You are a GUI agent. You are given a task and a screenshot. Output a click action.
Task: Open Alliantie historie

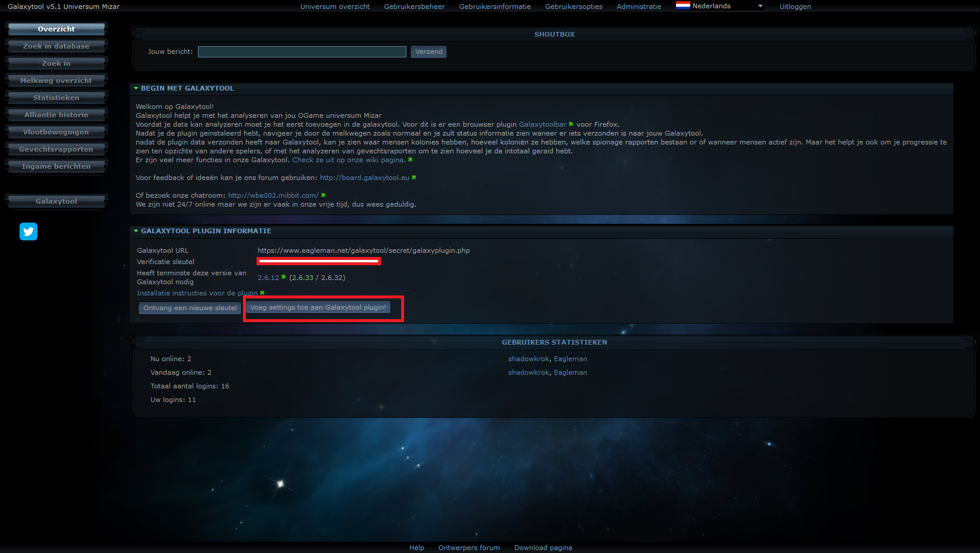56,115
